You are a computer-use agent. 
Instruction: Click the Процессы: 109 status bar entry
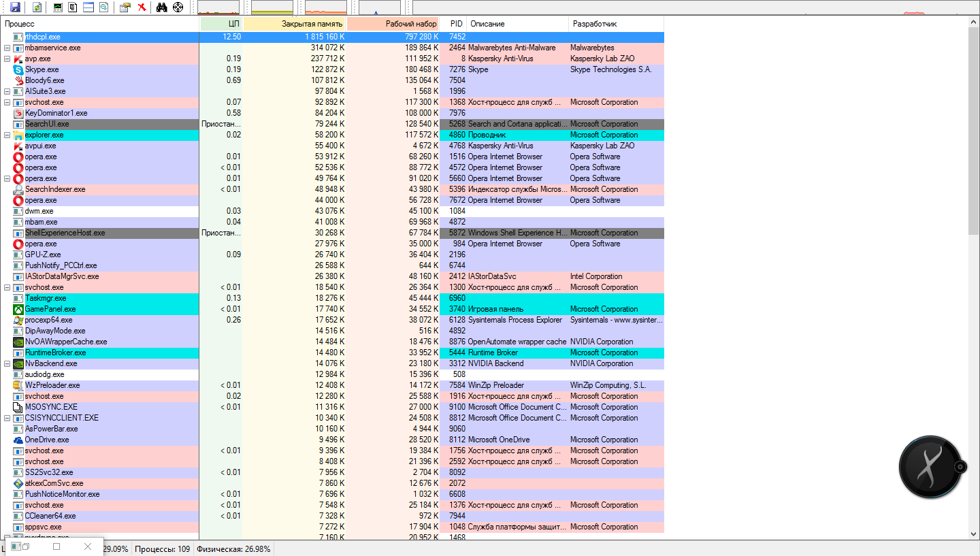(163, 549)
